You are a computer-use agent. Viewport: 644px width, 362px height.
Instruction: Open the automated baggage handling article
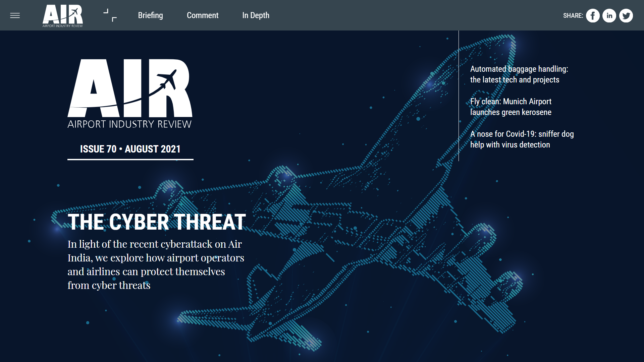point(520,74)
